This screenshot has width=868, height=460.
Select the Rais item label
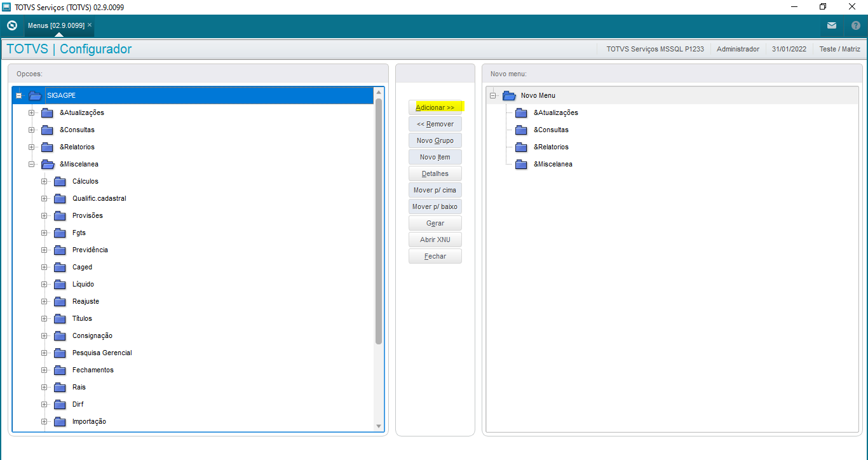79,387
